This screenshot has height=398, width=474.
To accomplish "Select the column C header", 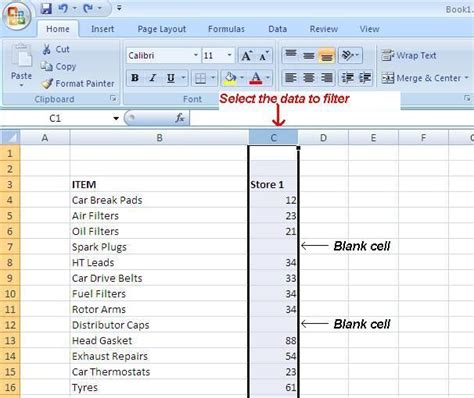I will click(273, 138).
